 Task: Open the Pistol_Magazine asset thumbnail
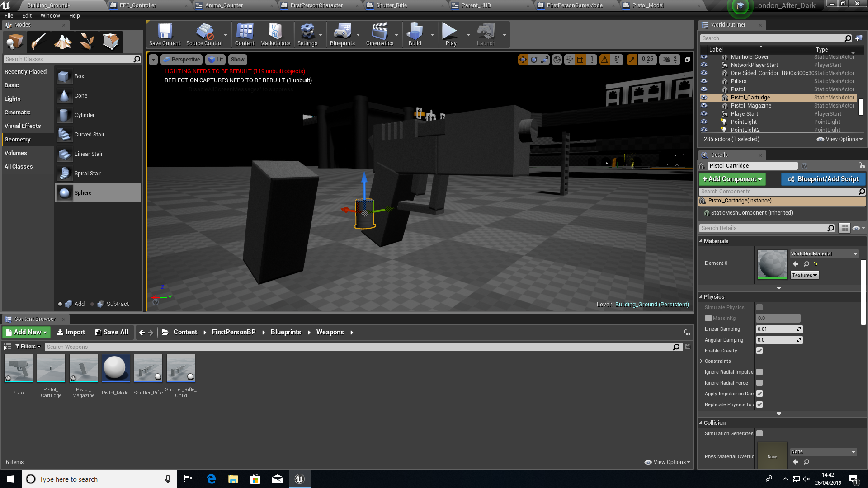[x=84, y=368]
